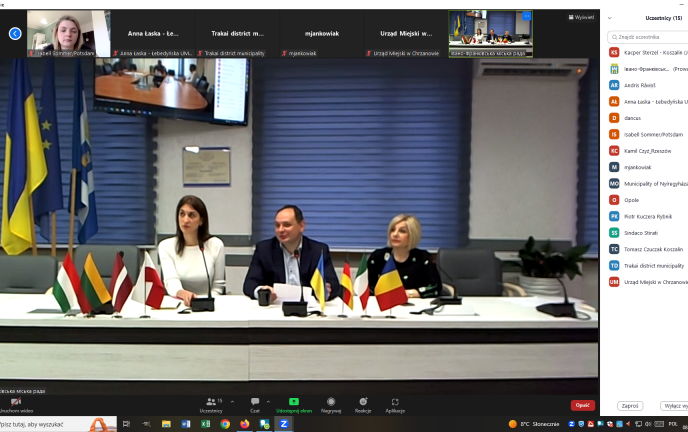Click POL language indicator in system tray

pyautogui.click(x=673, y=424)
